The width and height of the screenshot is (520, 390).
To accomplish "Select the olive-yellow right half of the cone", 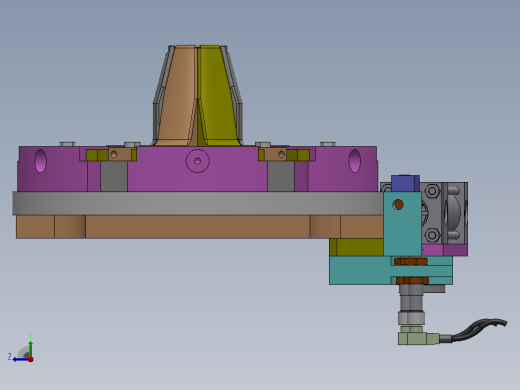I will click(x=217, y=97).
